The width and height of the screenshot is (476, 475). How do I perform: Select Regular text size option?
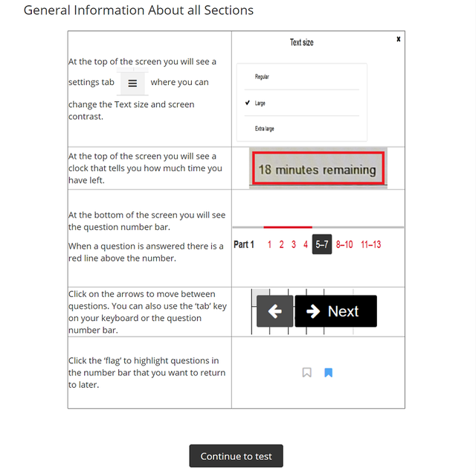(x=262, y=77)
